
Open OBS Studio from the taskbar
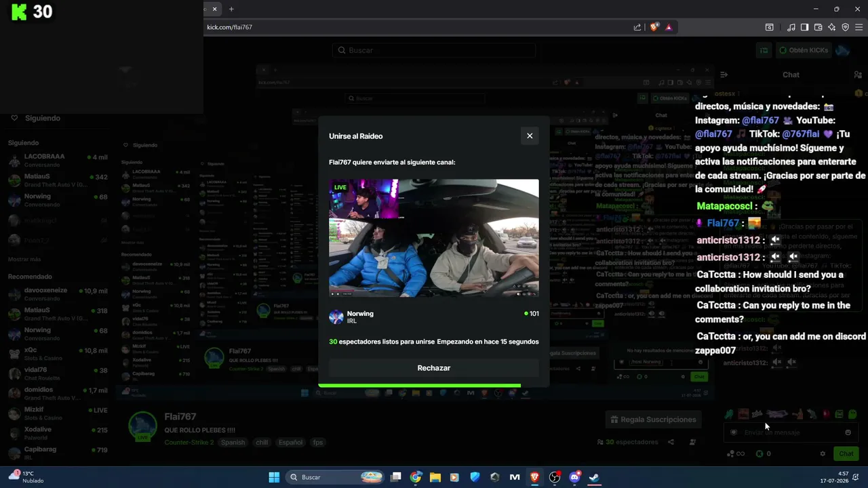pos(555,477)
